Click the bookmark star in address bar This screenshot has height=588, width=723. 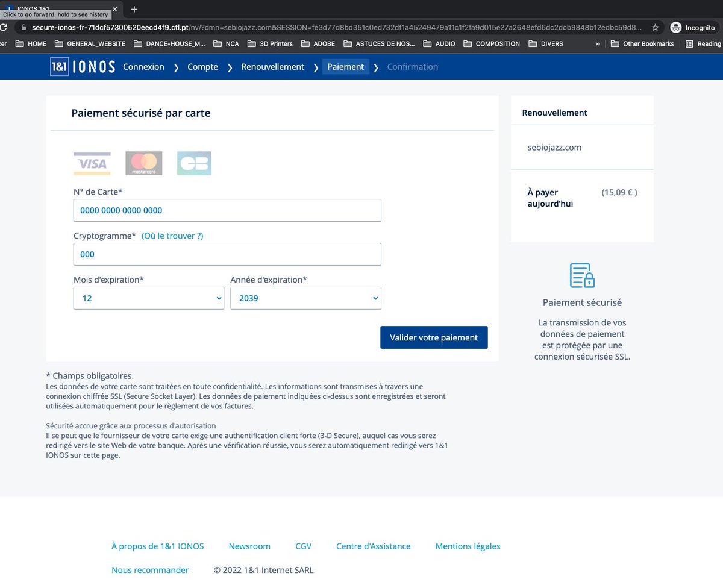coord(656,28)
